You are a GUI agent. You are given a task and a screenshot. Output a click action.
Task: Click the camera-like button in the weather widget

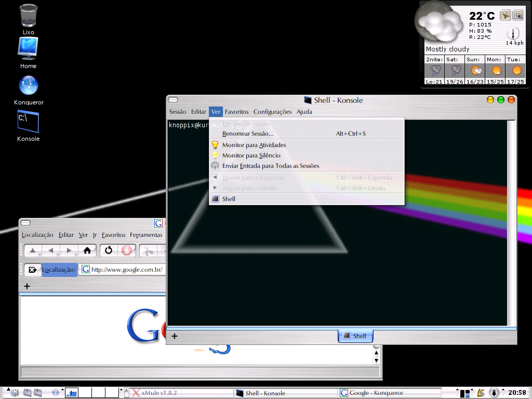tap(518, 15)
